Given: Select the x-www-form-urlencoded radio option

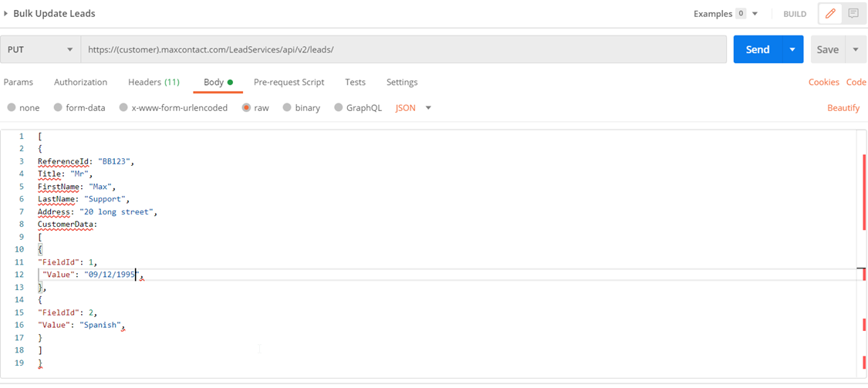Looking at the screenshot, I should [x=174, y=108].
